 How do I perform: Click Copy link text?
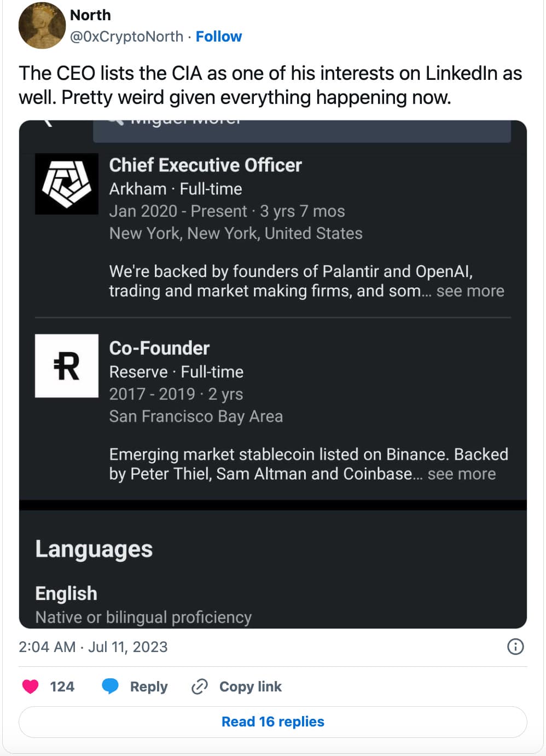251,687
